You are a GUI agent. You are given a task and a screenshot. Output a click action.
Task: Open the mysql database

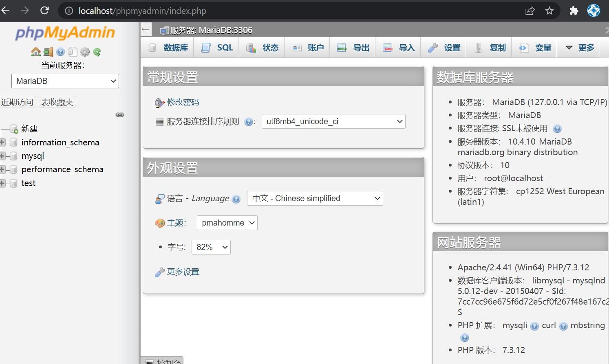coord(33,156)
